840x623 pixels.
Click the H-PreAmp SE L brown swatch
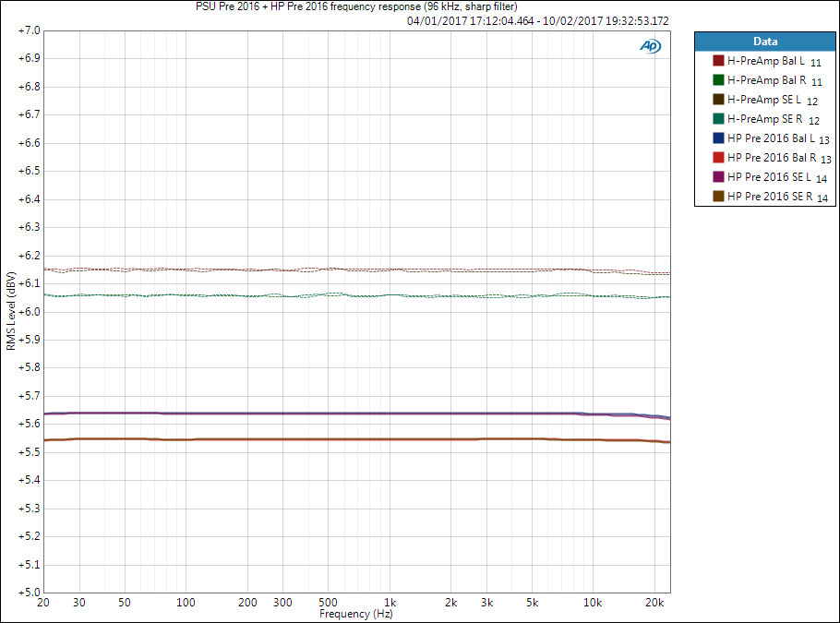coord(718,99)
